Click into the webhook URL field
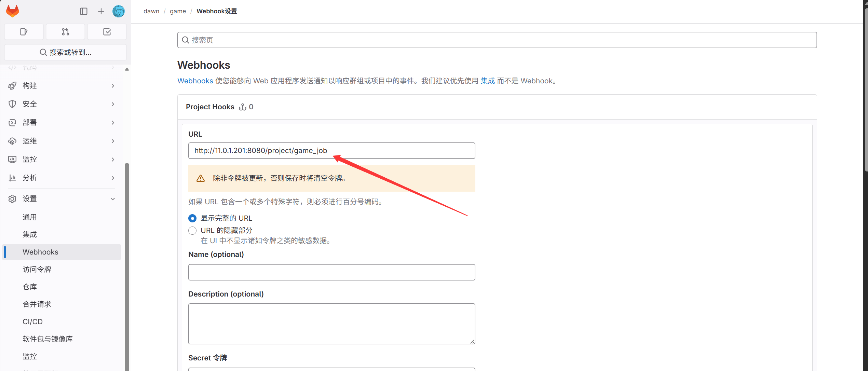 click(x=331, y=151)
